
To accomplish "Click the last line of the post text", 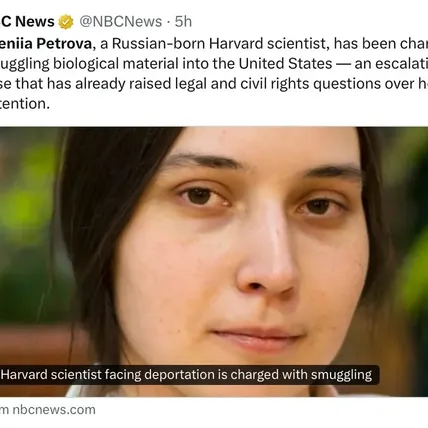I will tap(25, 104).
